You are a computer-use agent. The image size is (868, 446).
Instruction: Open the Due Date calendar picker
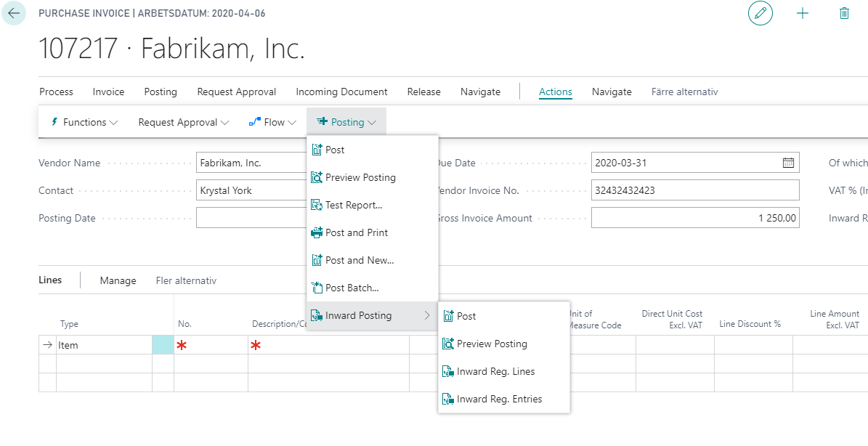pyautogui.click(x=788, y=163)
